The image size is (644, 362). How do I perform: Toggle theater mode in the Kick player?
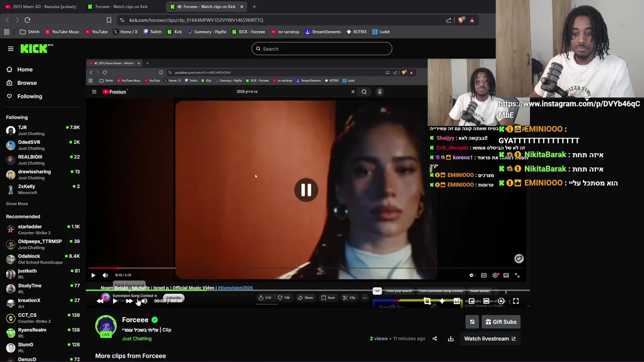486,301
